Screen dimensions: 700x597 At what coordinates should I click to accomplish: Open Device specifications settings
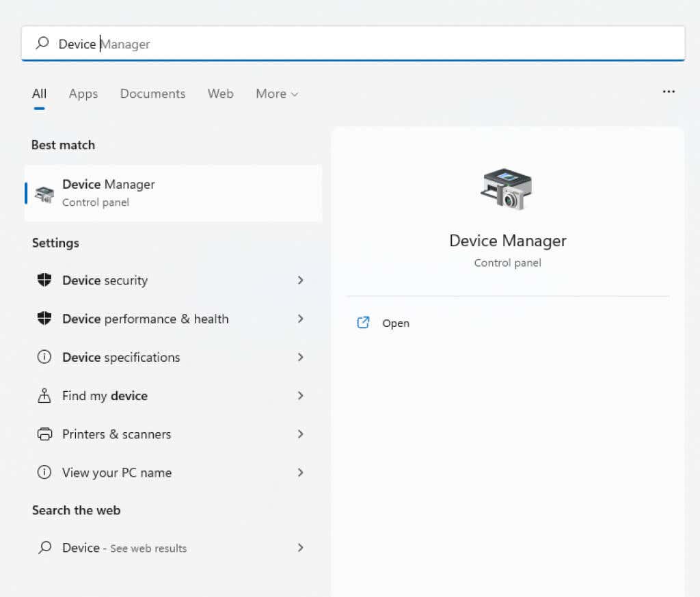pyautogui.click(x=172, y=357)
